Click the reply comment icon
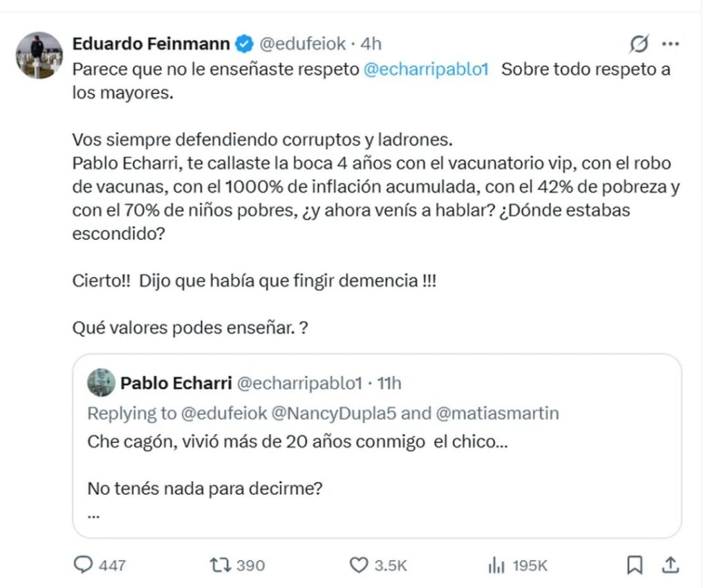708x588 pixels. [84, 565]
